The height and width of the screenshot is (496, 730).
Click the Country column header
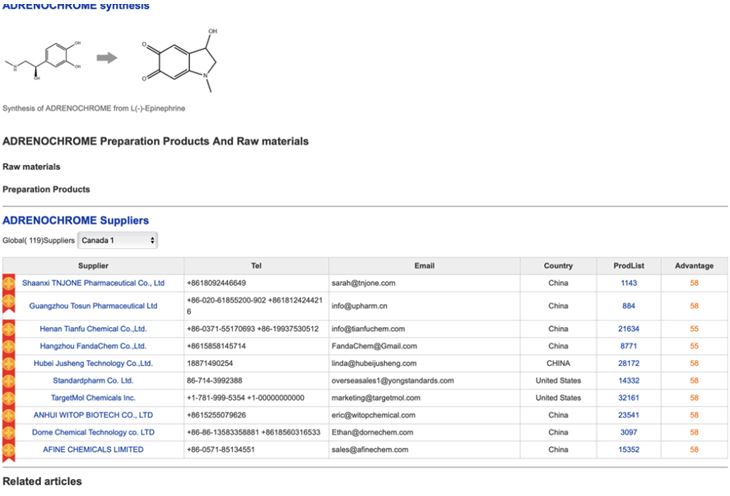tap(558, 265)
